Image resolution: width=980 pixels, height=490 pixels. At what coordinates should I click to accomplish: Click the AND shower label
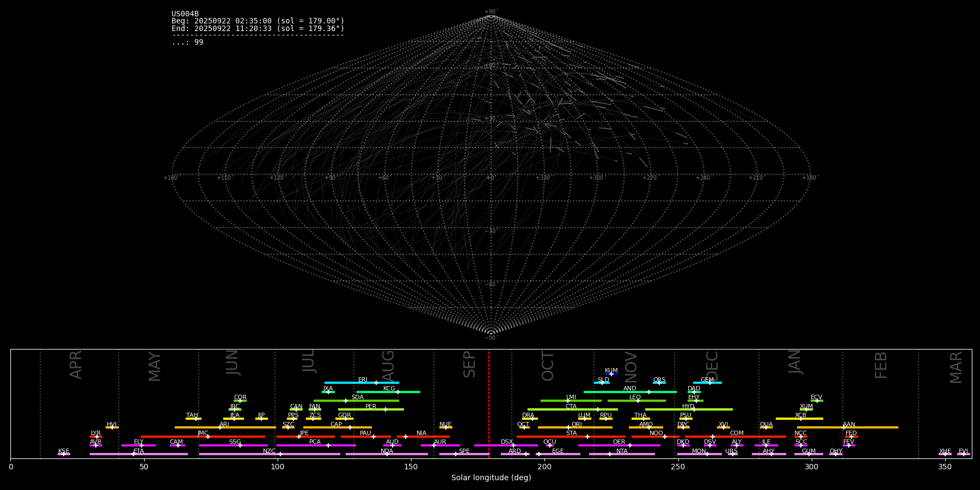click(630, 389)
